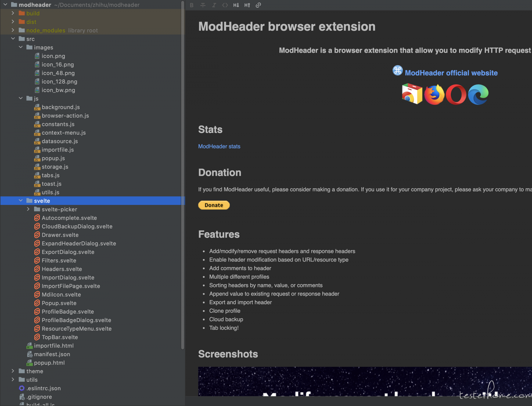The width and height of the screenshot is (532, 406).
Task: Select Headers.svelte file
Action: point(58,269)
